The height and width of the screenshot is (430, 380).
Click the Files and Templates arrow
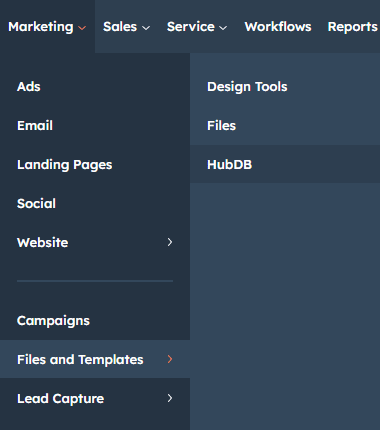coord(170,359)
